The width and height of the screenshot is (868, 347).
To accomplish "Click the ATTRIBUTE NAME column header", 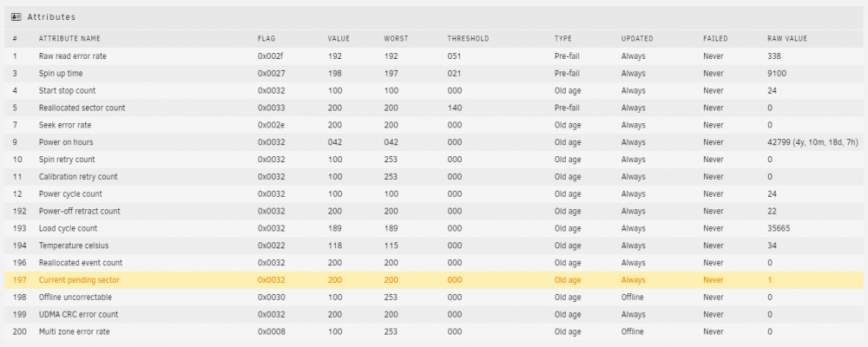I will pos(69,39).
